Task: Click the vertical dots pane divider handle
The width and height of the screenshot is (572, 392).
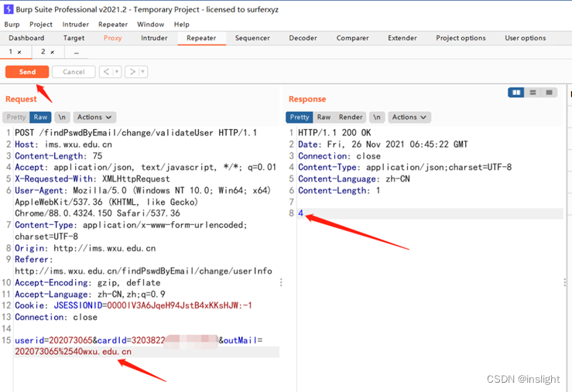Action: 281,282
